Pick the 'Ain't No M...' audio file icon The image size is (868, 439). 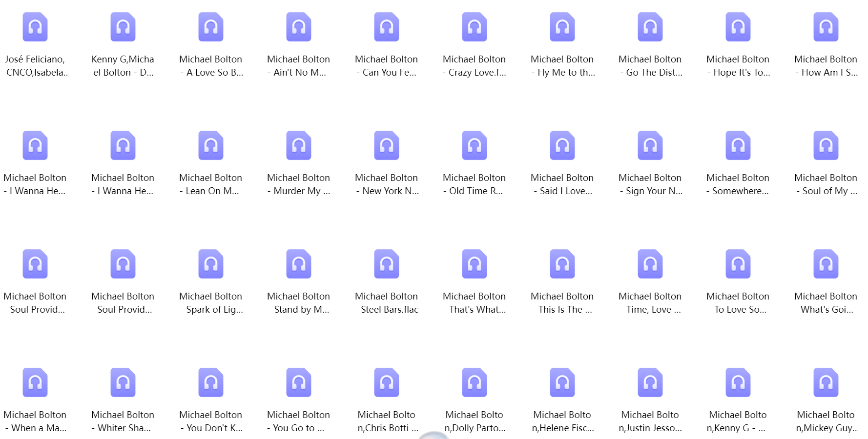point(299,27)
